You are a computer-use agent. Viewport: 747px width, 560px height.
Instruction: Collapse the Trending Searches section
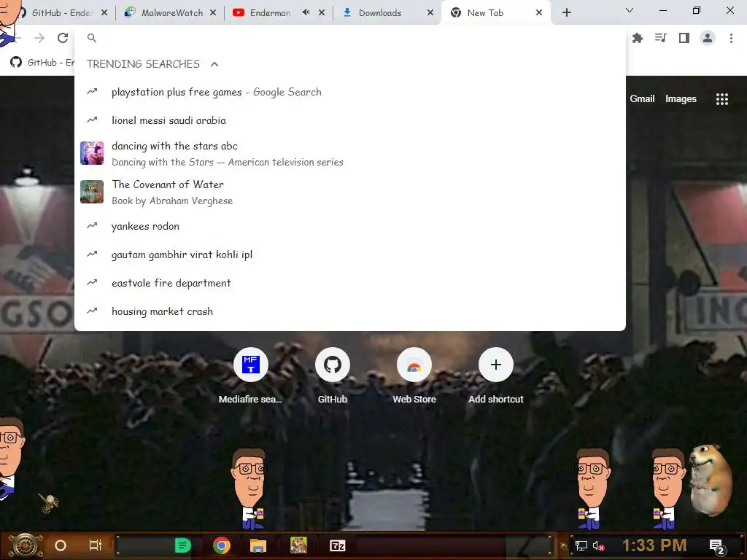point(214,64)
